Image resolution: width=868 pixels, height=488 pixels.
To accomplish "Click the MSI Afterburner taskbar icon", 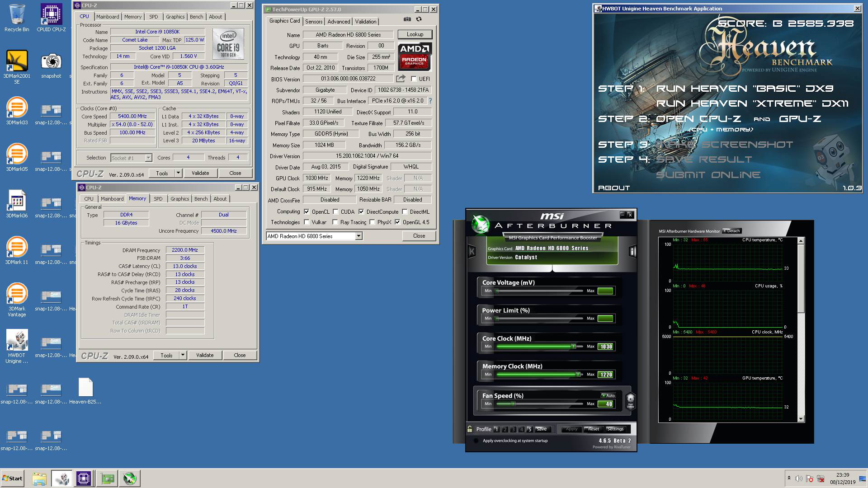I will tap(130, 479).
